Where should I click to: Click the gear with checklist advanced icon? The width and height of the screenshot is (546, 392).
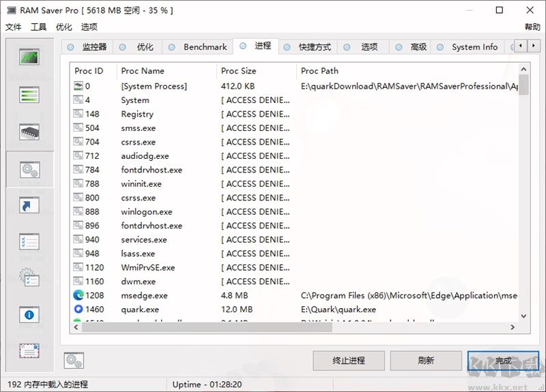[29, 277]
